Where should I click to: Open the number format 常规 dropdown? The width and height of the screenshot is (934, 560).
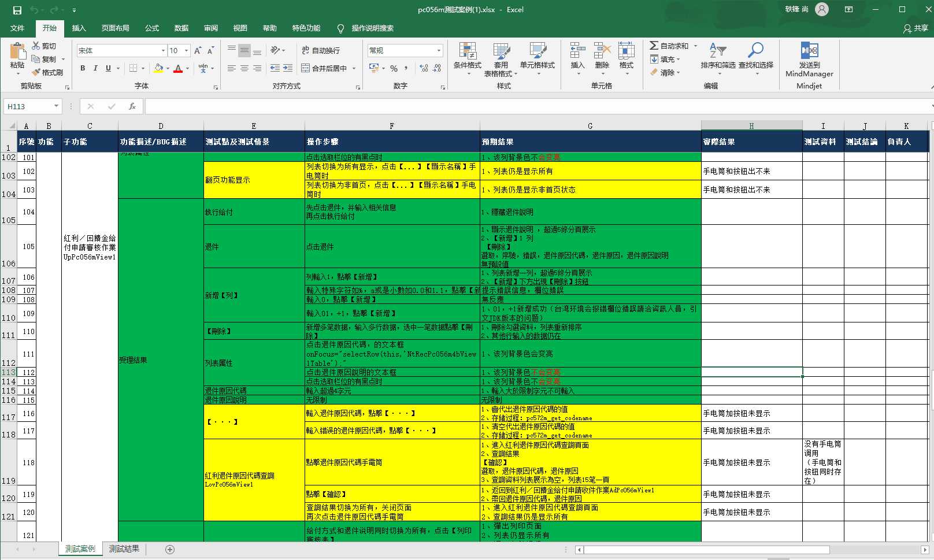(x=439, y=51)
